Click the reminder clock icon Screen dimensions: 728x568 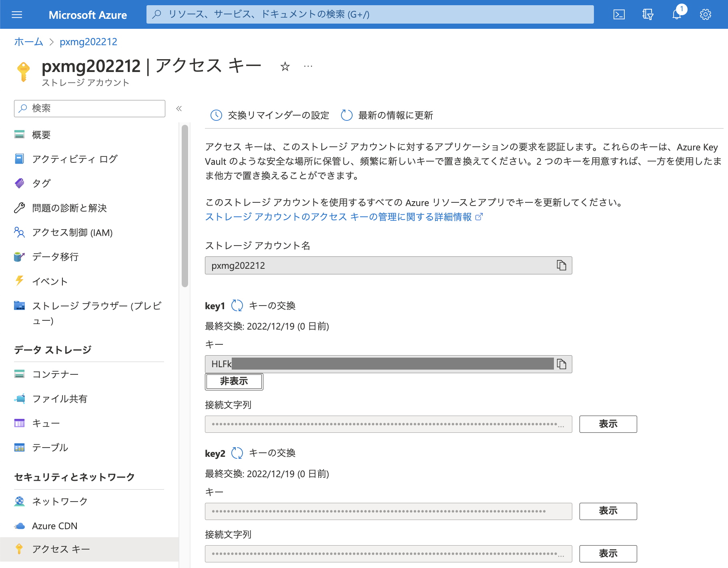point(216,115)
